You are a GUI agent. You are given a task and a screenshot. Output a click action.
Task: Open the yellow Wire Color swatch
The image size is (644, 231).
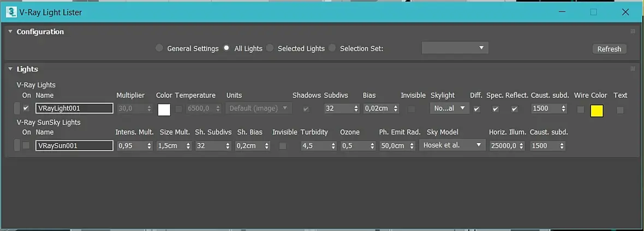click(x=597, y=110)
